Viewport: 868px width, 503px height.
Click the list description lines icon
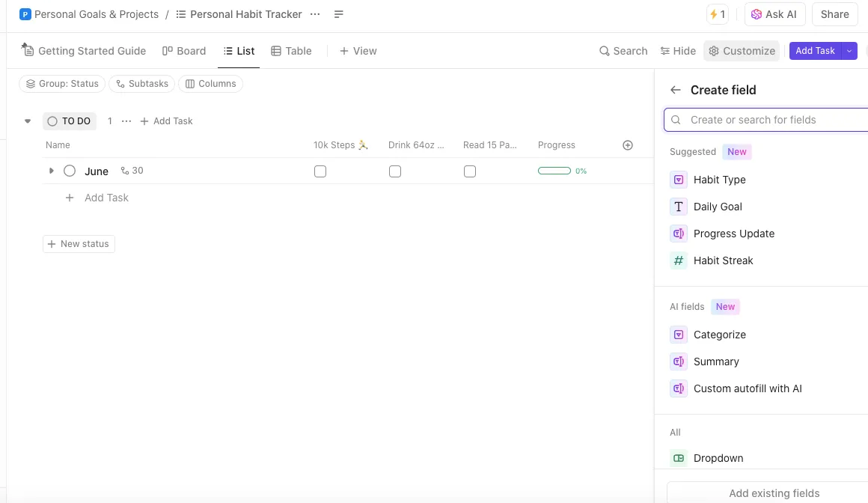click(x=339, y=14)
